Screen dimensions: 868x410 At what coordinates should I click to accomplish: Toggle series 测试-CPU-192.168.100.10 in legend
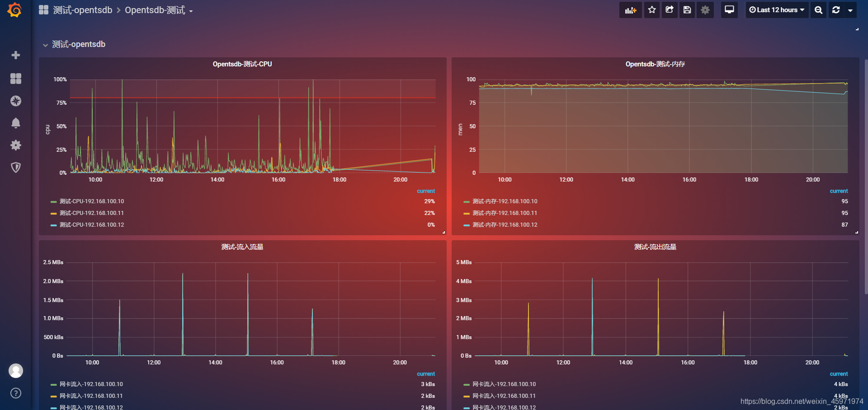tap(92, 201)
